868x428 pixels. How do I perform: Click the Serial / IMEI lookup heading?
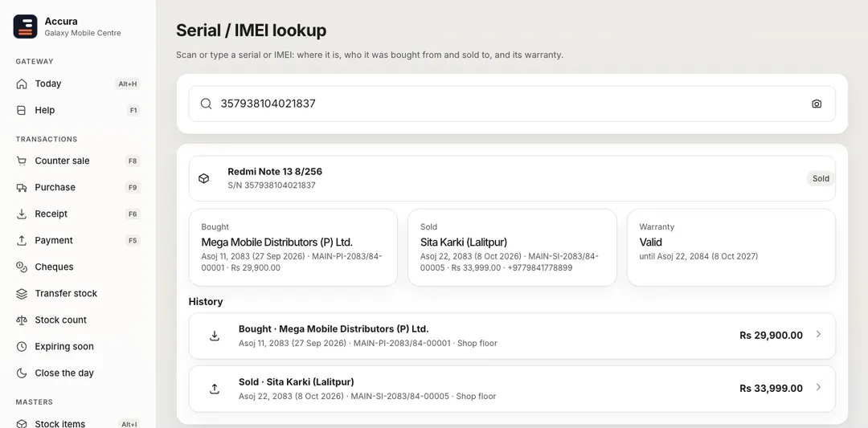(x=252, y=31)
